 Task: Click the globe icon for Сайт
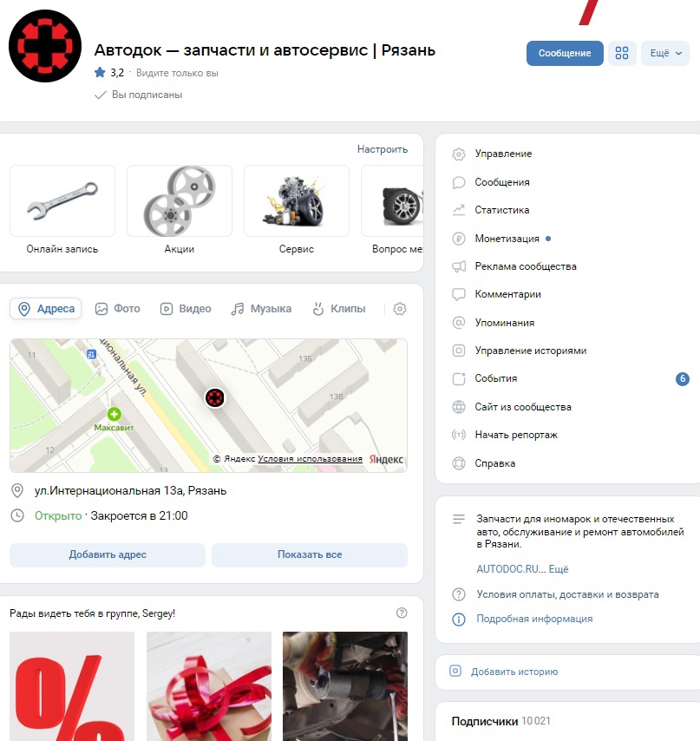pyautogui.click(x=459, y=407)
